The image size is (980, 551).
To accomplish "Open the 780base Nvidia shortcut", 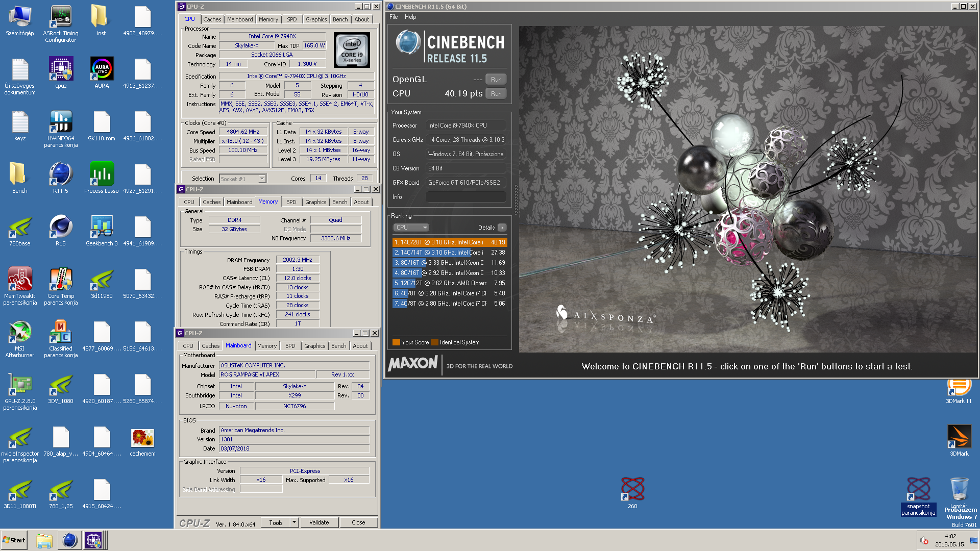I will (19, 231).
